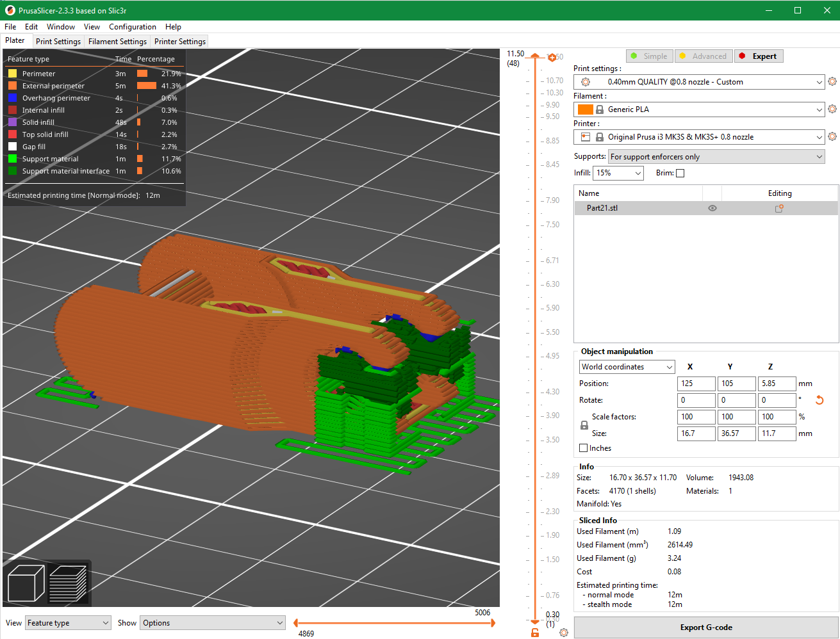Image resolution: width=840 pixels, height=639 pixels.
Task: Click the lock icon below the vertical layer slider
Action: (x=535, y=633)
